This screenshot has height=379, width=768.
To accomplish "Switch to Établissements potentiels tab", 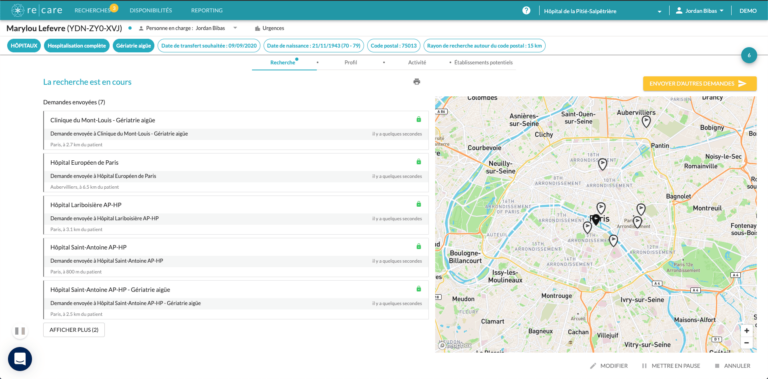I will 483,63.
